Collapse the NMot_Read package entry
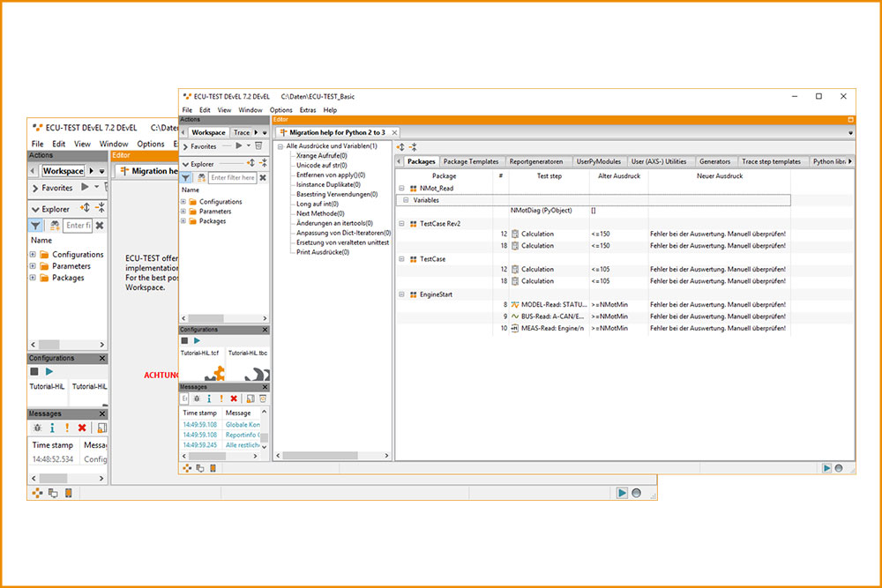The image size is (882, 588). (401, 187)
